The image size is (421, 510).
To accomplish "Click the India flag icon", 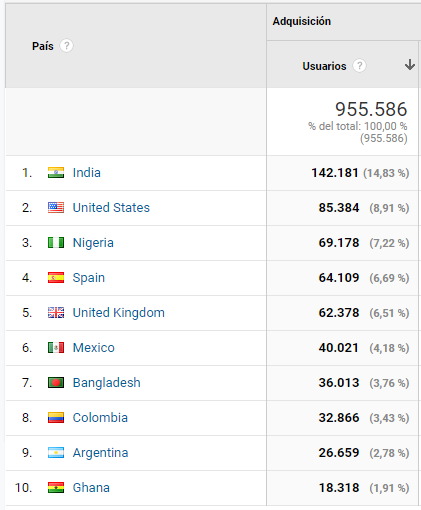I will (56, 173).
